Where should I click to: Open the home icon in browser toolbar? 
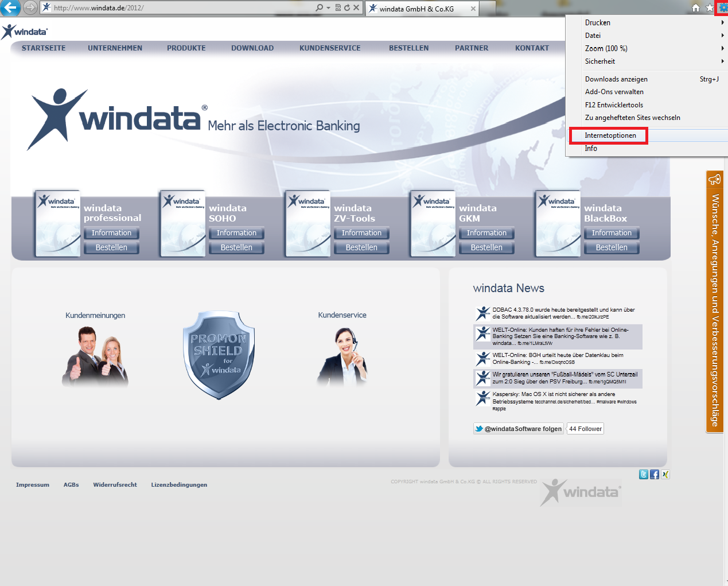click(x=696, y=8)
